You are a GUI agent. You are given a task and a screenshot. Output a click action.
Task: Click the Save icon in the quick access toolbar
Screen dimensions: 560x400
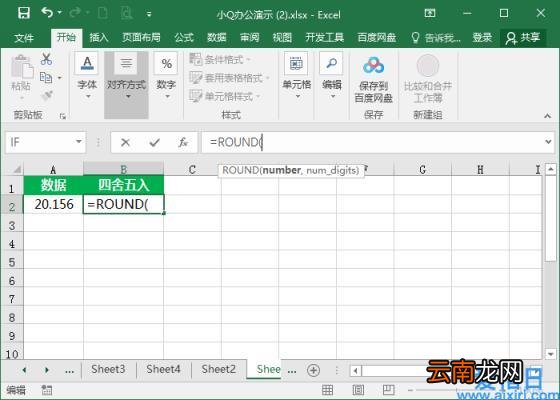(24, 13)
